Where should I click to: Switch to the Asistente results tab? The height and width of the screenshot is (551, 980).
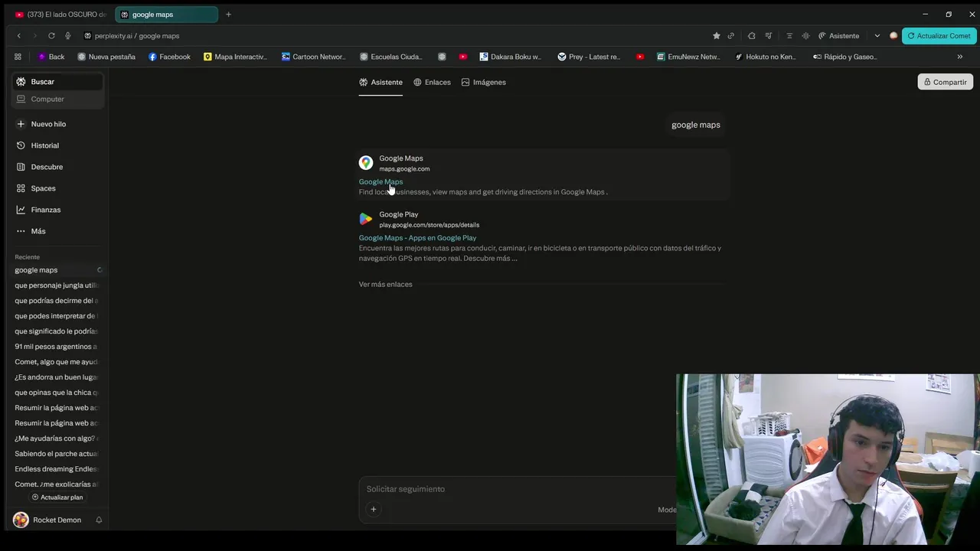[x=381, y=82]
